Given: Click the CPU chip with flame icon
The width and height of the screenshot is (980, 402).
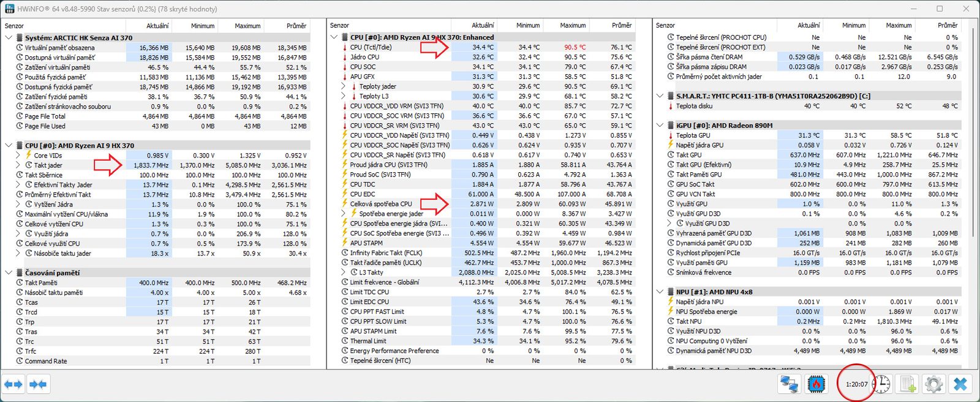Looking at the screenshot, I should click(816, 384).
